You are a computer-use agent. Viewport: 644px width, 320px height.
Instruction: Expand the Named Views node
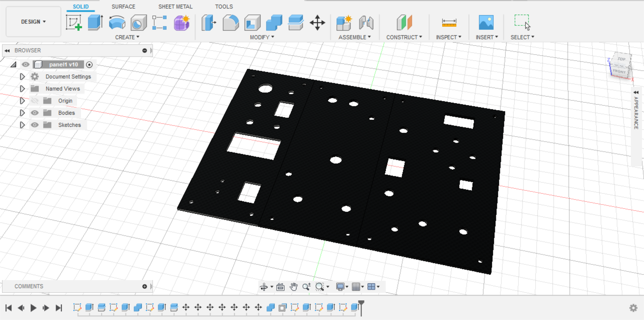(x=22, y=89)
